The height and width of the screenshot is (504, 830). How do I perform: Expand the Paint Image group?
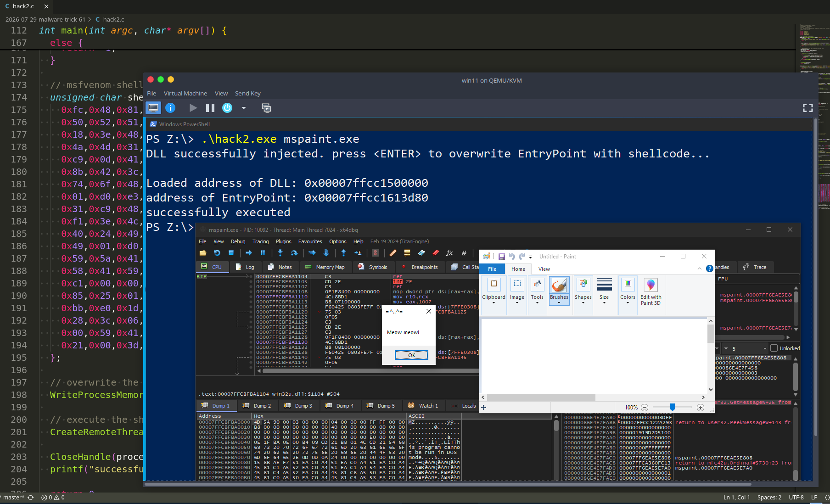(517, 296)
